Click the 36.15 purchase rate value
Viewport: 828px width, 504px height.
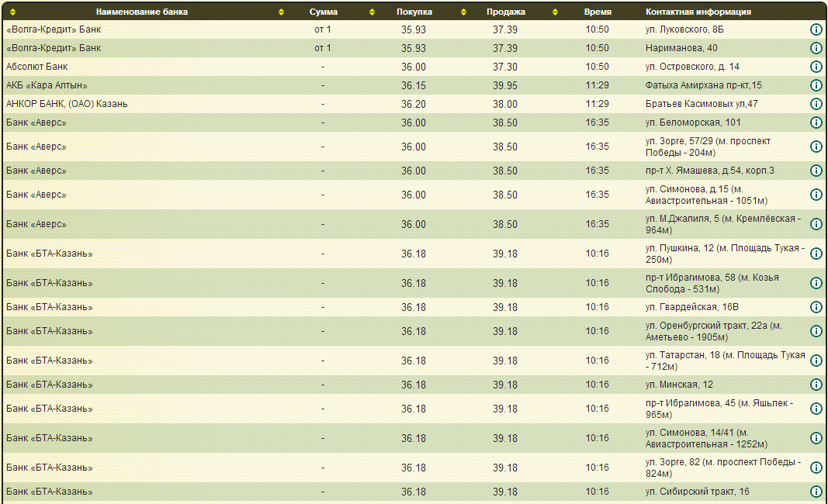coord(414,85)
